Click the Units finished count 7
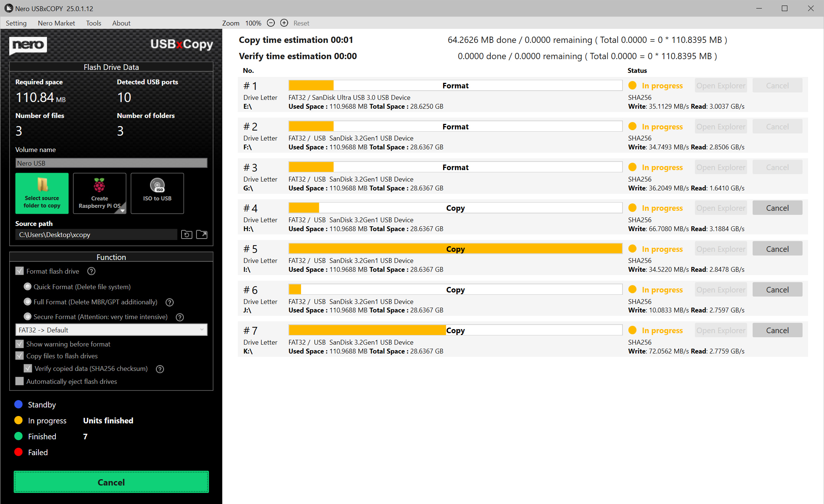The height and width of the screenshot is (504, 824). coord(85,436)
